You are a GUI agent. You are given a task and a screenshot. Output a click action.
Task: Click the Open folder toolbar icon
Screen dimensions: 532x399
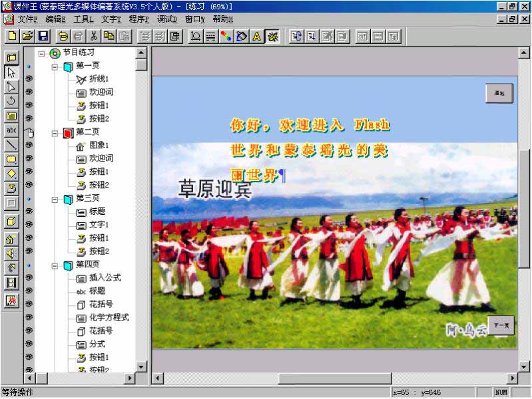coord(28,36)
